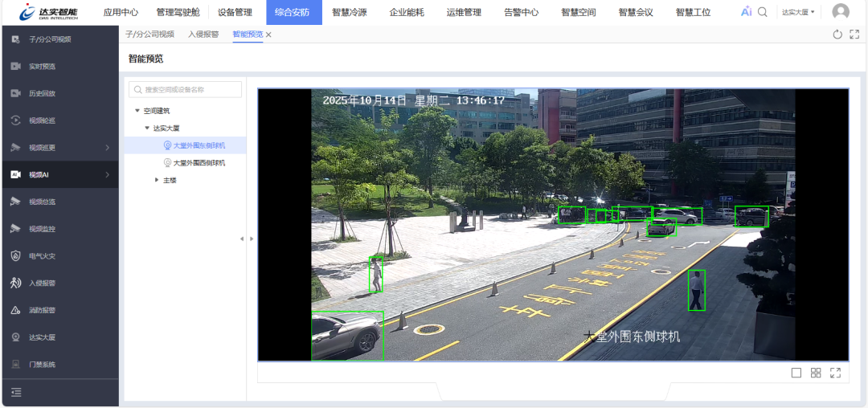
Task: Switch to the 入侵报警 tab
Action: (x=203, y=35)
